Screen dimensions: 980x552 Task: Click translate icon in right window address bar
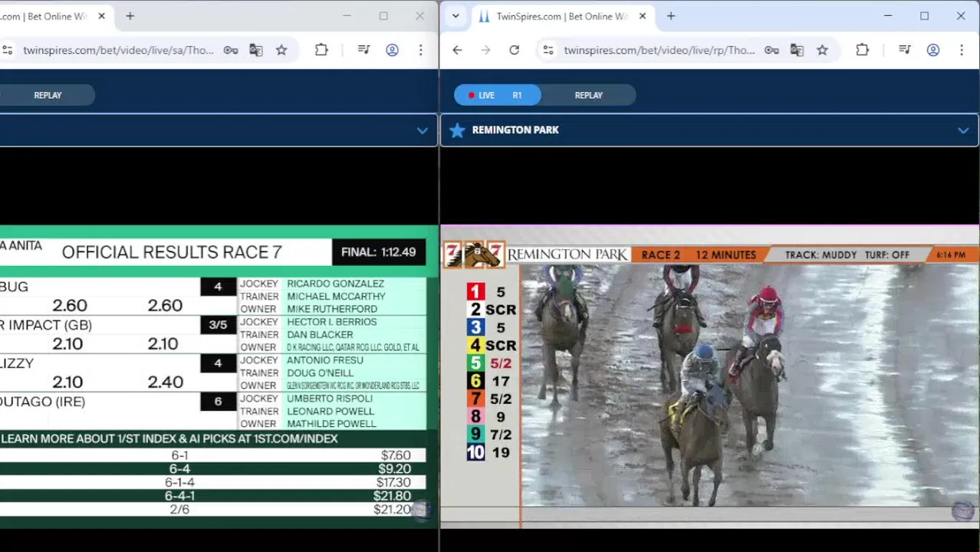[x=797, y=50]
